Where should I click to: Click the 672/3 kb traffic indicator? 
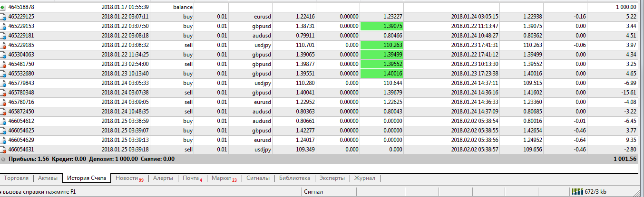(595, 192)
